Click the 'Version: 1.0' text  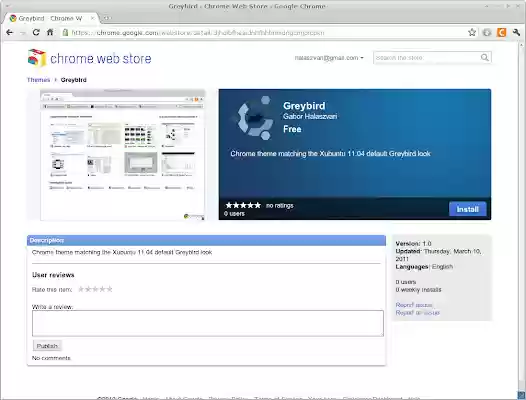pos(413,244)
